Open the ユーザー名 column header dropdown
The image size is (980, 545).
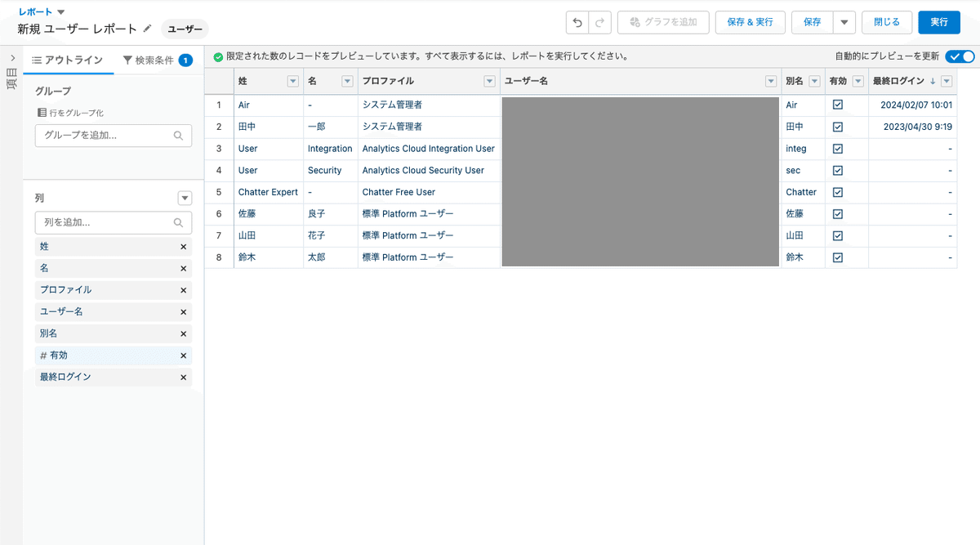[771, 82]
